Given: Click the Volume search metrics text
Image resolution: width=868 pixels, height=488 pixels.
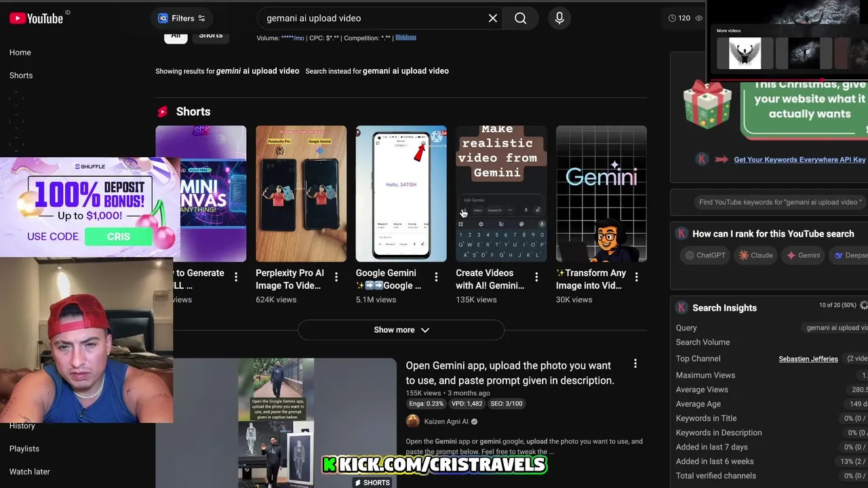Looking at the screenshot, I should [336, 38].
